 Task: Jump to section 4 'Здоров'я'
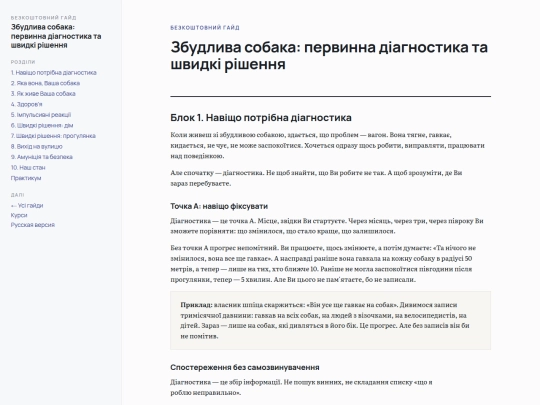coord(27,104)
